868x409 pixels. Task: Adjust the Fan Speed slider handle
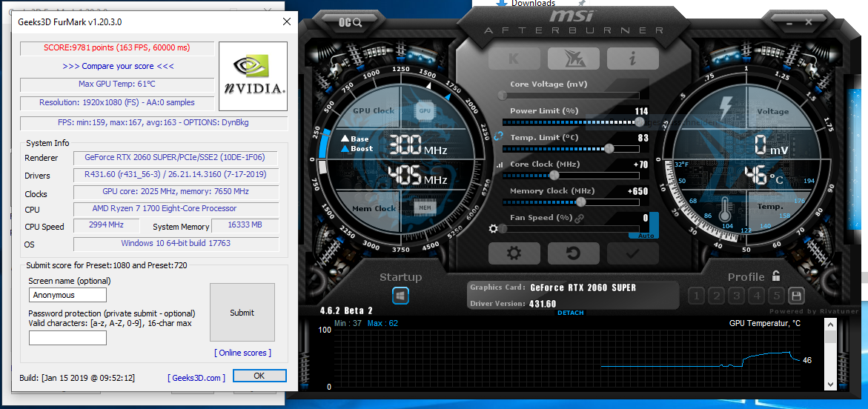click(x=502, y=228)
